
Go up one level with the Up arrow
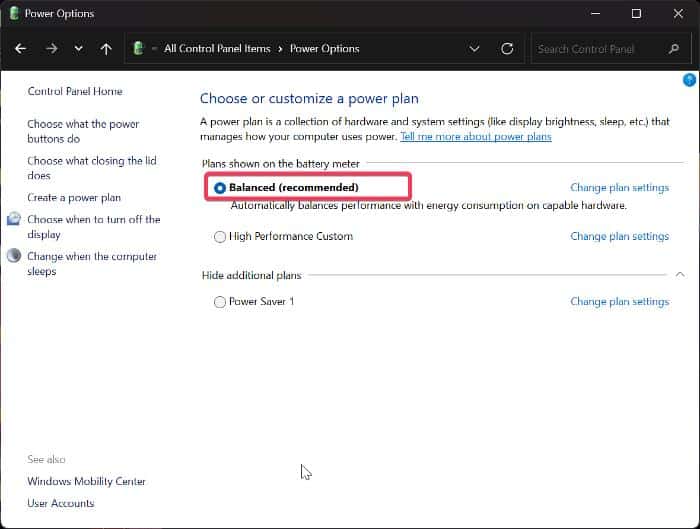tap(106, 49)
